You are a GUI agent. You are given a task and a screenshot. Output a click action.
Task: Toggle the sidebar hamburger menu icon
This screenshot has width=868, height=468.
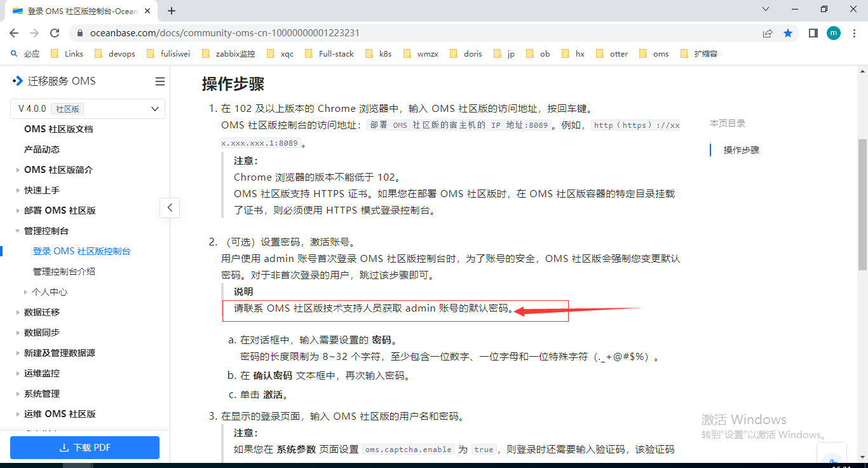160,81
